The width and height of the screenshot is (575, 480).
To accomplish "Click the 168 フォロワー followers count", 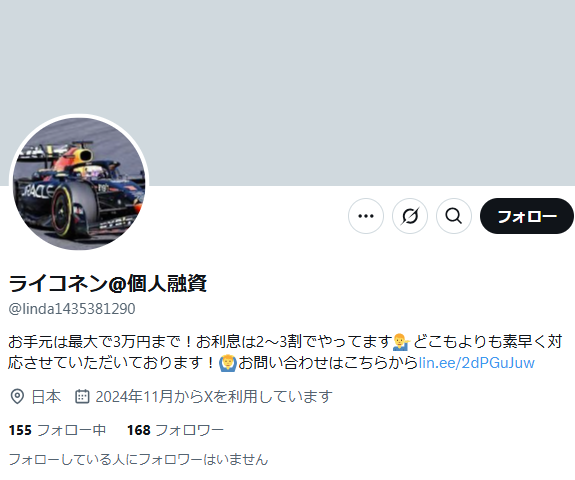I will [x=175, y=430].
